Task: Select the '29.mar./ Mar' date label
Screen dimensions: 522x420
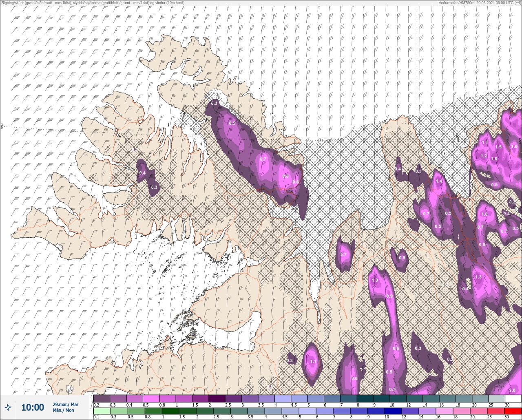Action: [x=66, y=405]
